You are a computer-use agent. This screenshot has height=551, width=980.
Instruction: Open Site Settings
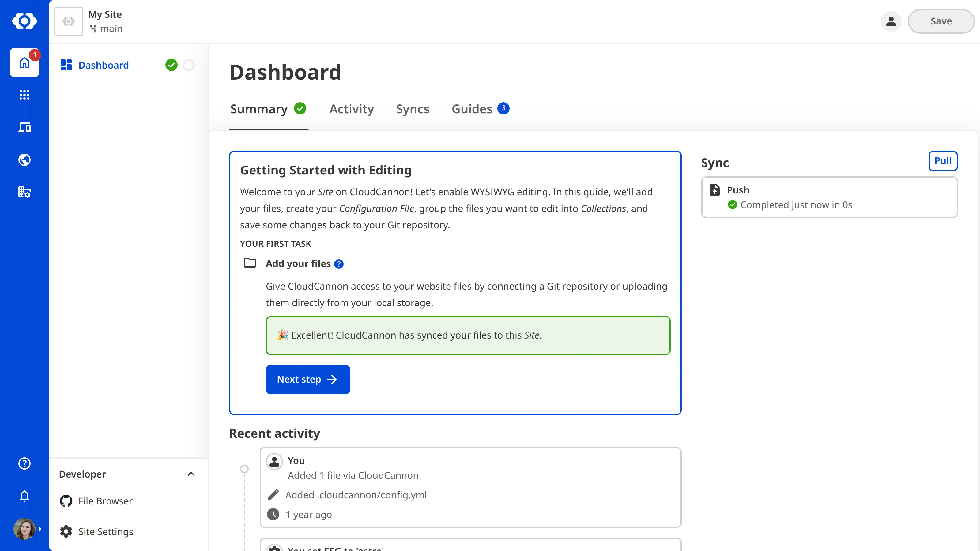106,532
